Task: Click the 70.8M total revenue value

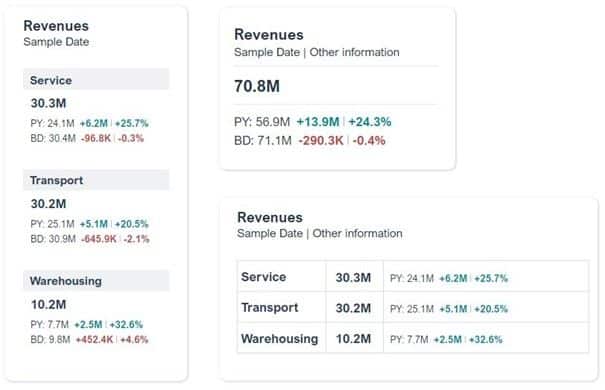Action: 257,86
